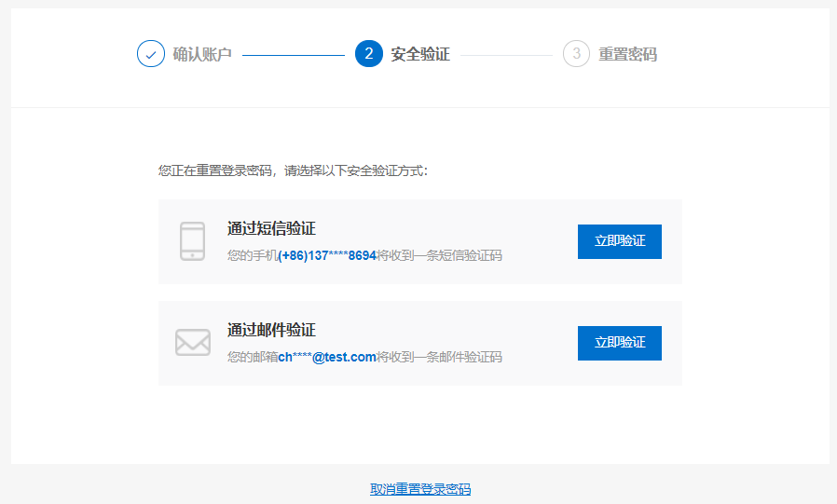Click the step 3 circle icon
The image size is (837, 504).
pyautogui.click(x=577, y=54)
